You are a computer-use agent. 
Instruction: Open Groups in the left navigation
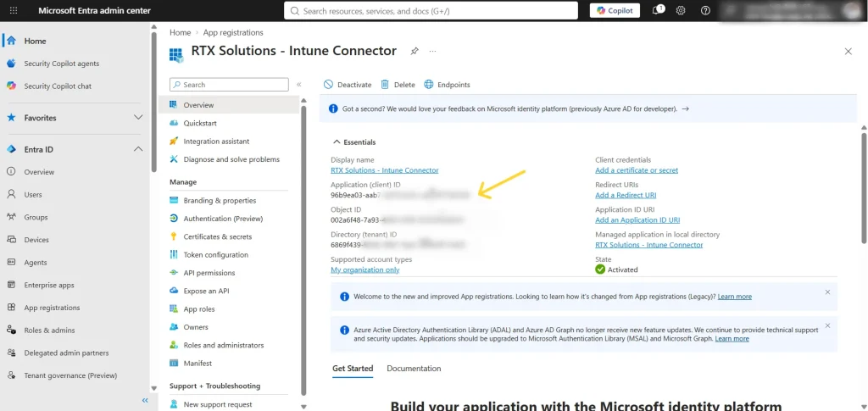click(x=36, y=218)
